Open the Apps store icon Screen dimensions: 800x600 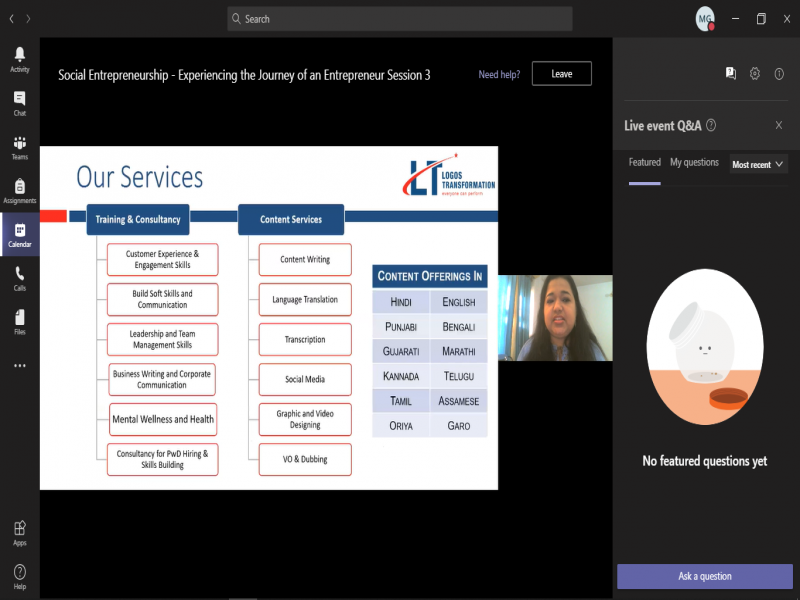coord(19,533)
